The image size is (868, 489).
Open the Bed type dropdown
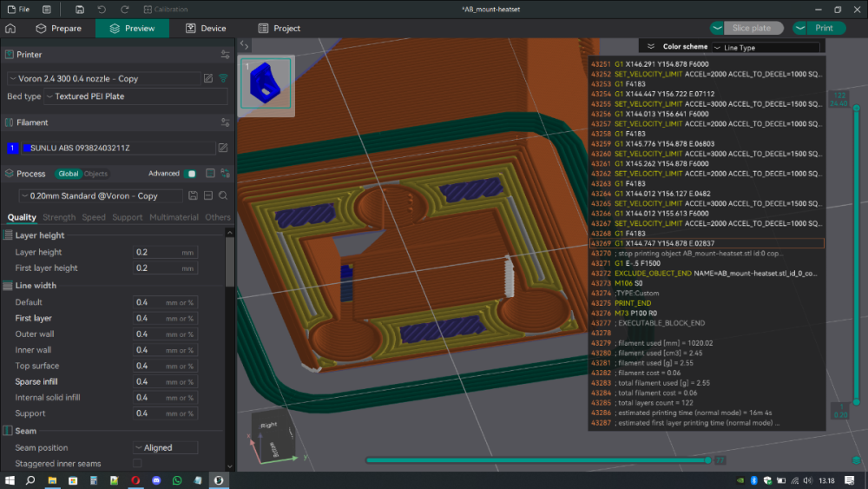tap(135, 96)
